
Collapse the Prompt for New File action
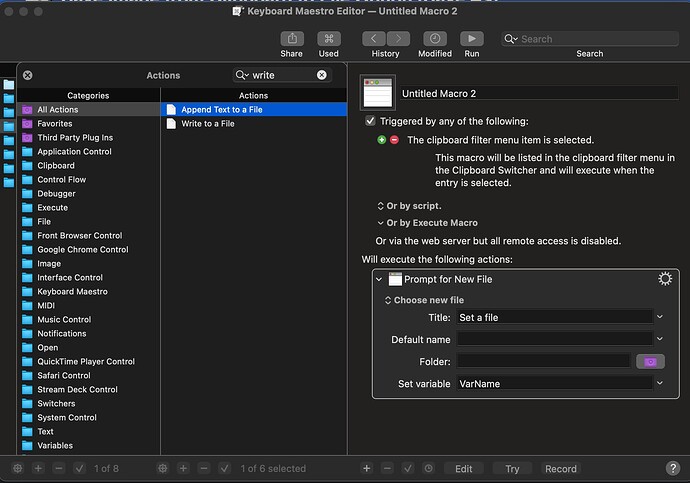pyautogui.click(x=379, y=279)
